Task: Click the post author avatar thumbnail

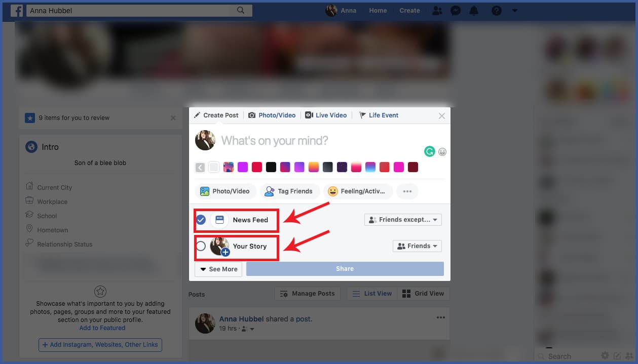Action: click(x=205, y=323)
